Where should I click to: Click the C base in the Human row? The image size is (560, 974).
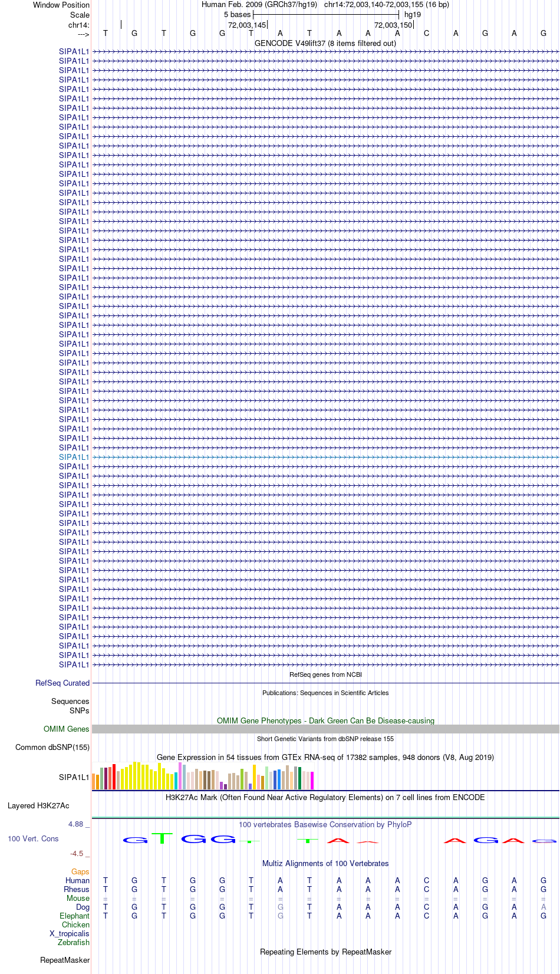tap(427, 880)
